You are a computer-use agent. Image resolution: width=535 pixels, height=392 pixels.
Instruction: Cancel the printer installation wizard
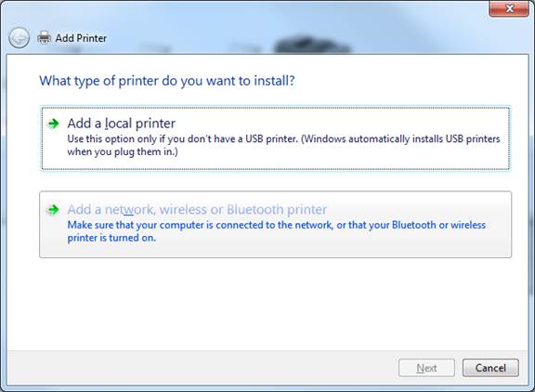tap(490, 368)
